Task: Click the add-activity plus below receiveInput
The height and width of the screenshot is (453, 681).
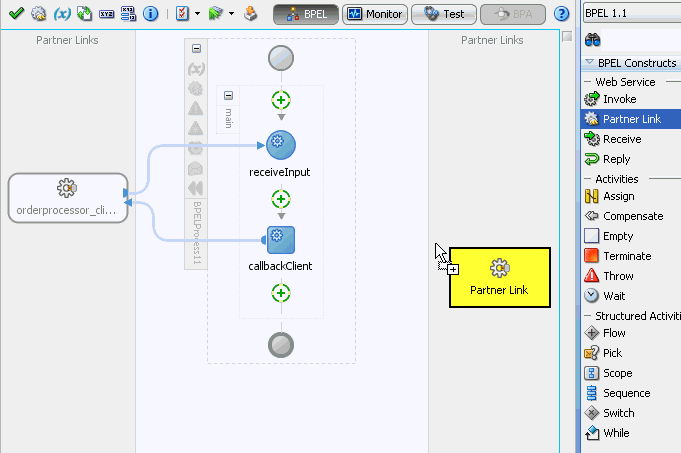Action: coord(281,199)
